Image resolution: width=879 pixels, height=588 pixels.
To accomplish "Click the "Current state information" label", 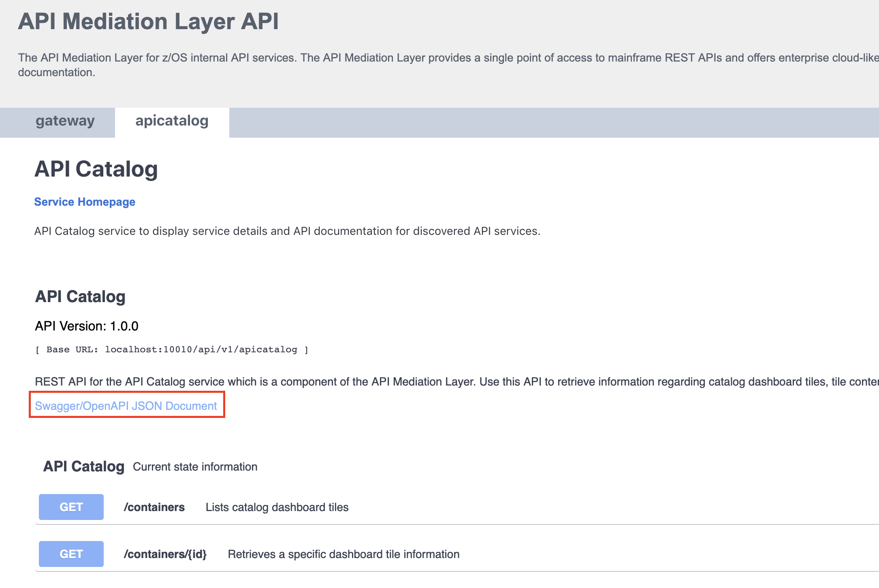I will coord(195,467).
